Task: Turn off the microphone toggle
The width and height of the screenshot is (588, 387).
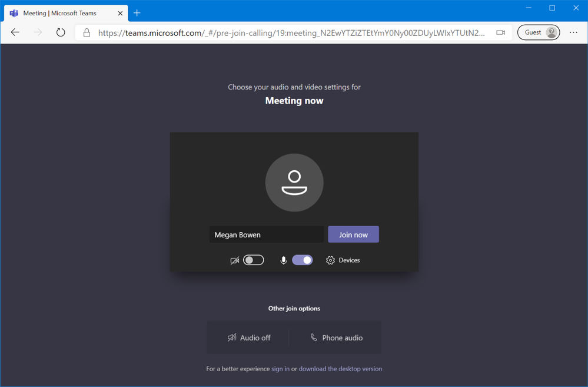Action: tap(303, 260)
